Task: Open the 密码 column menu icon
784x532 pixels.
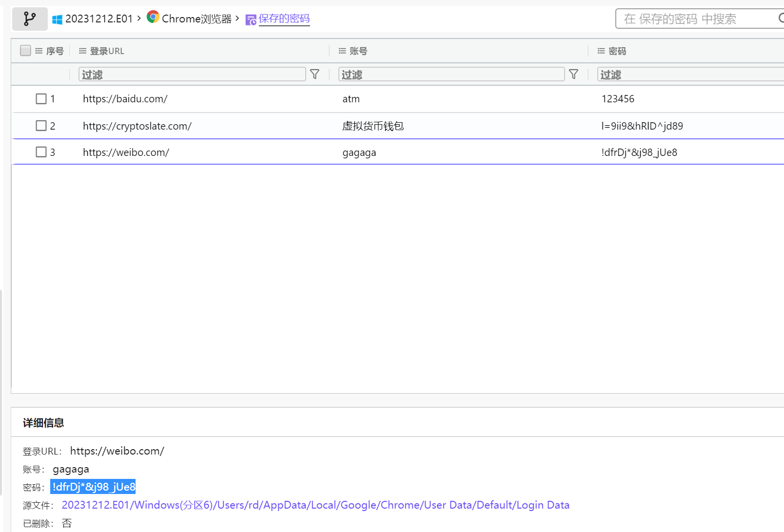Action: click(x=601, y=51)
